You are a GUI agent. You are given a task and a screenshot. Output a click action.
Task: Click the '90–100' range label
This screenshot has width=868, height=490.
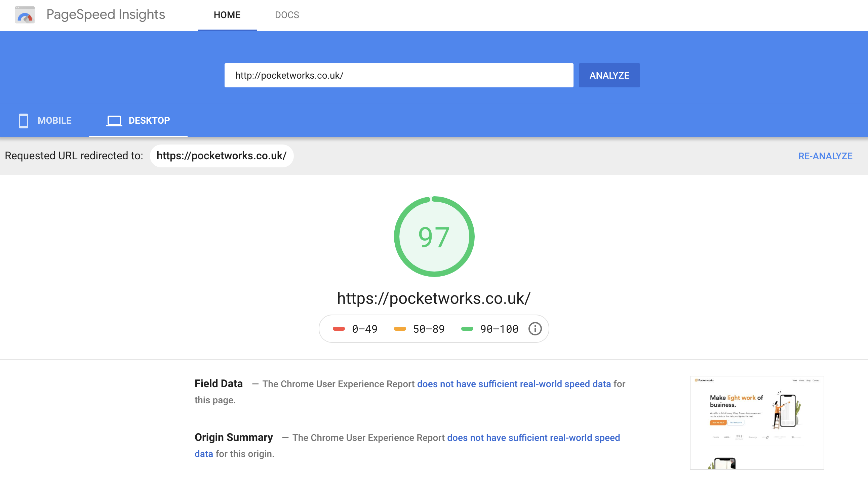(499, 329)
